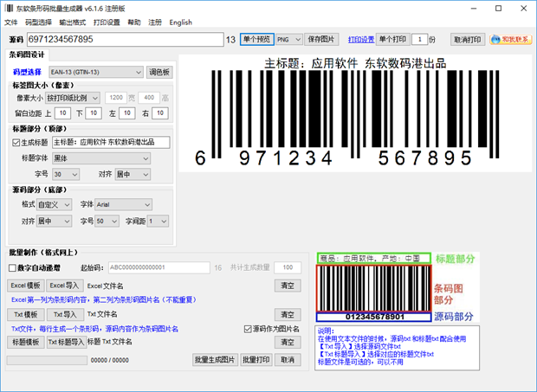Open the source code 字号 50 dropdown

(x=107, y=222)
